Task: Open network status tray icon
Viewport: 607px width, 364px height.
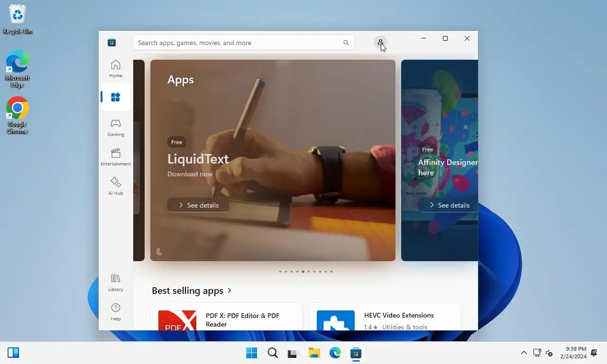Action: [x=537, y=353]
